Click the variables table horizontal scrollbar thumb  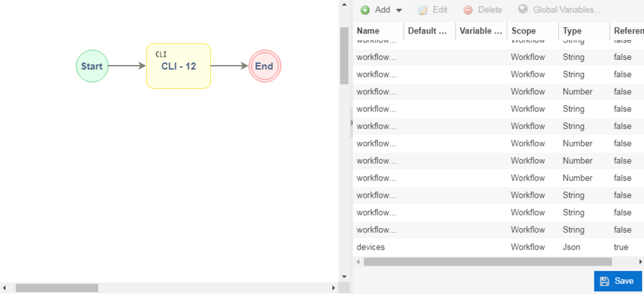click(x=487, y=262)
